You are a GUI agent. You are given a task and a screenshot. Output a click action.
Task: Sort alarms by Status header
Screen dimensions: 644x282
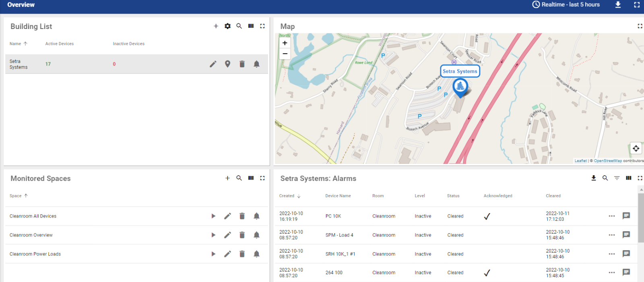[x=453, y=196]
